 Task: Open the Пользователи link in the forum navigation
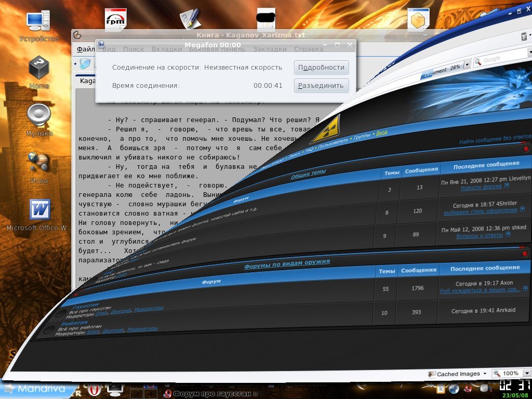(333, 144)
